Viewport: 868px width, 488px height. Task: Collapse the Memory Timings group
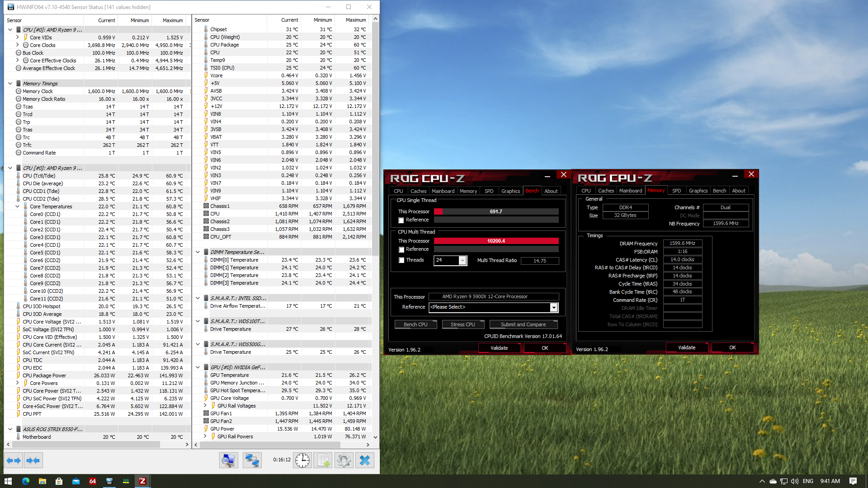pyautogui.click(x=10, y=84)
